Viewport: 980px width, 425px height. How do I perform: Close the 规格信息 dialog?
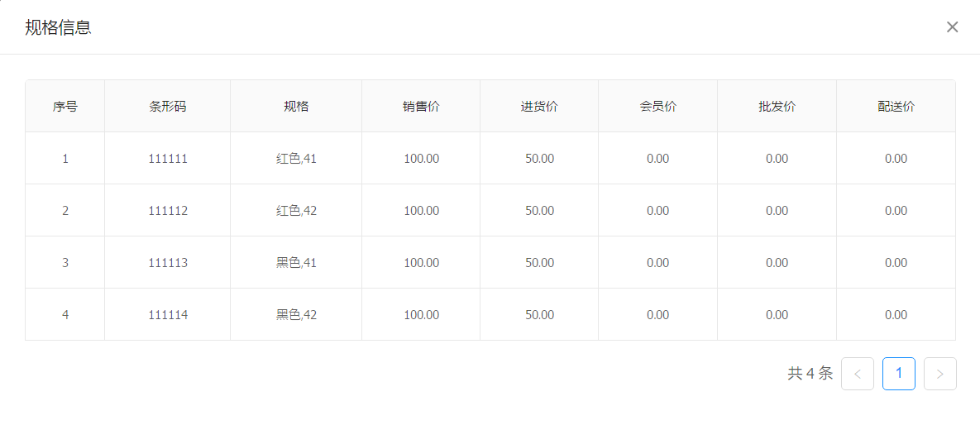(x=952, y=27)
